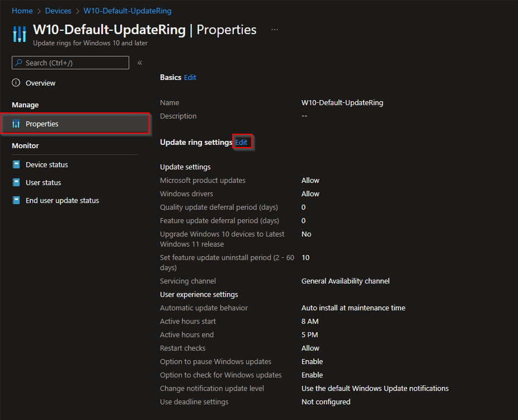Click the User status notebook icon
This screenshot has width=518, height=420.
point(16,182)
